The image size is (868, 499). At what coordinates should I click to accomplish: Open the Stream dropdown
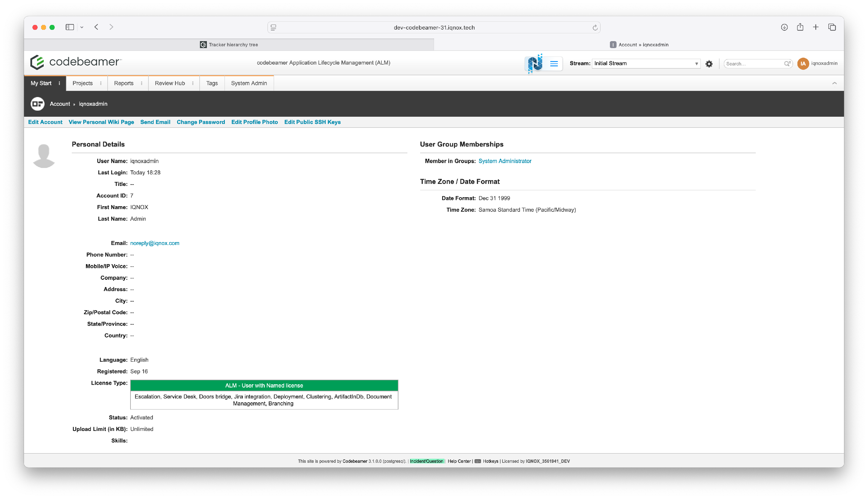tap(646, 63)
